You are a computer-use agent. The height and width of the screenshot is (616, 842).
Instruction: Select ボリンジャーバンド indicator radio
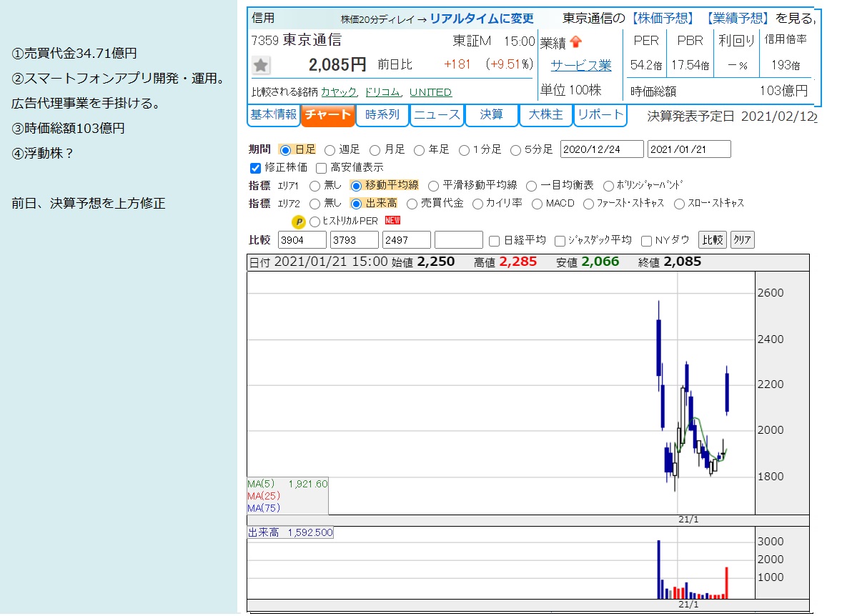[608, 186]
